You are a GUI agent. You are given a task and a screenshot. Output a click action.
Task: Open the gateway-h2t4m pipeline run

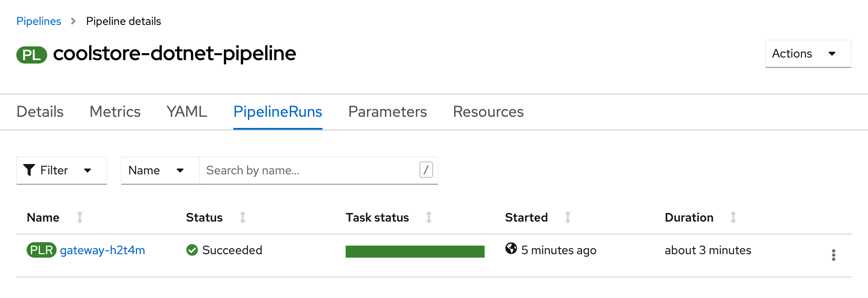click(x=102, y=250)
